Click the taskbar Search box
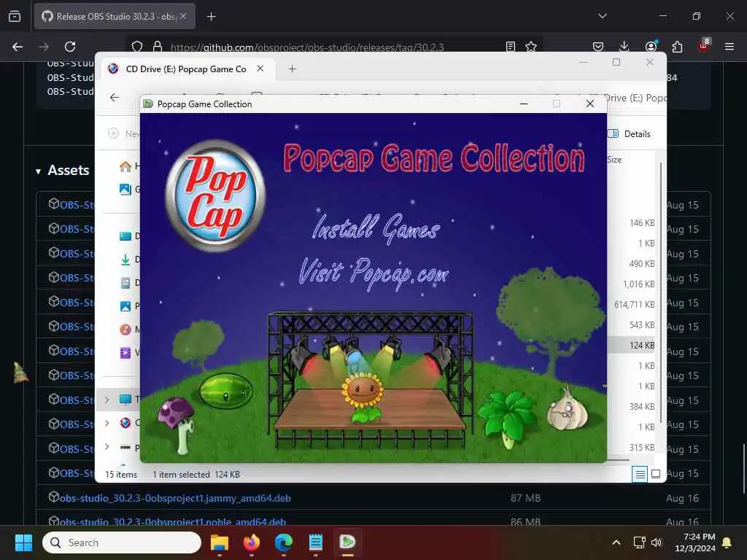This screenshot has height=560, width=747. coord(122,542)
